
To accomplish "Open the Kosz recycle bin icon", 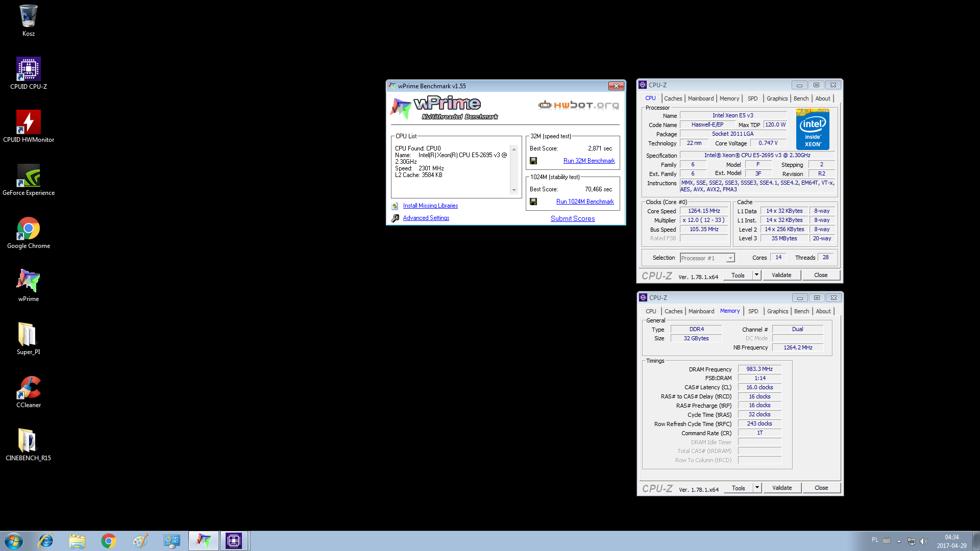I will click(29, 20).
